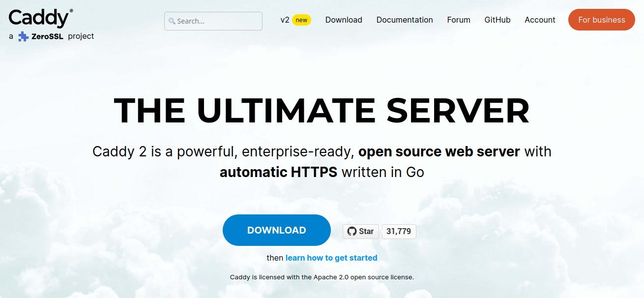Open the 31,779 stargazers count
Viewport: 644px width, 298px height.
point(399,231)
